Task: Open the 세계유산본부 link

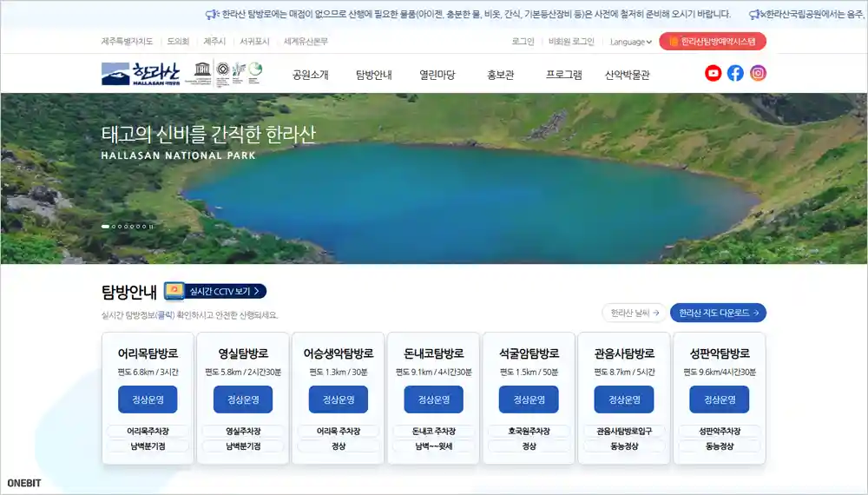Action: (x=306, y=42)
